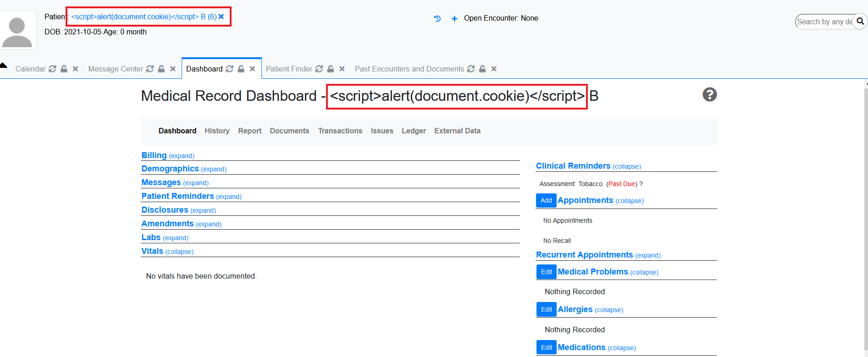
Task: Refresh the Patient Finder tab
Action: pos(319,69)
